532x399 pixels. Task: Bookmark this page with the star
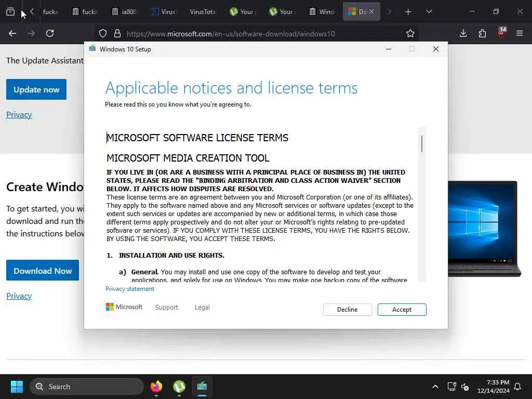[410, 33]
